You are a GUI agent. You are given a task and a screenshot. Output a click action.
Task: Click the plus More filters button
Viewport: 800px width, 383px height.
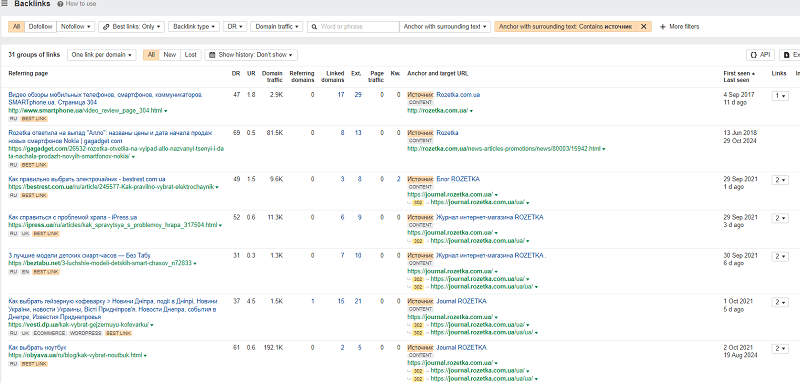pyautogui.click(x=680, y=27)
